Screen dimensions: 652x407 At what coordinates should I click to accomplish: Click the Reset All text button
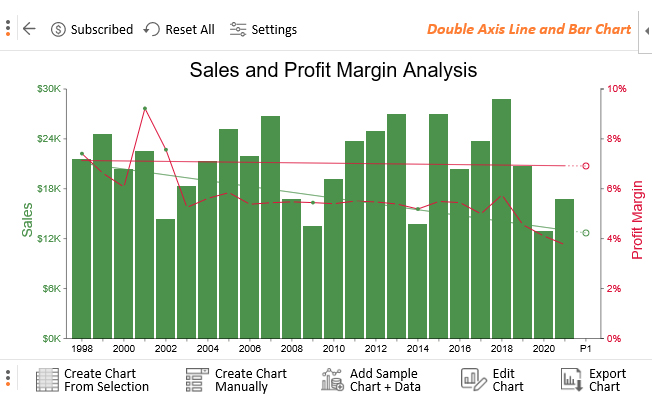190,30
